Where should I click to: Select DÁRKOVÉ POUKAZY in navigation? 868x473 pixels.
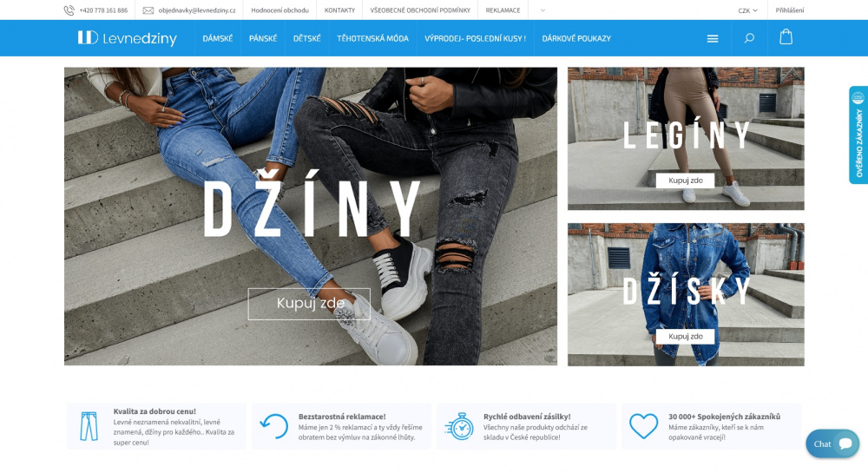pos(576,39)
